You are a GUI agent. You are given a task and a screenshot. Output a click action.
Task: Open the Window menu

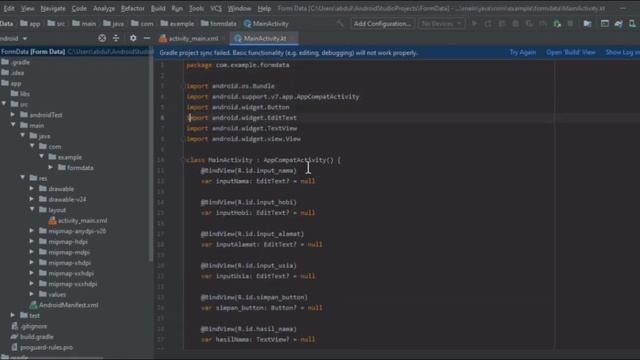point(239,8)
